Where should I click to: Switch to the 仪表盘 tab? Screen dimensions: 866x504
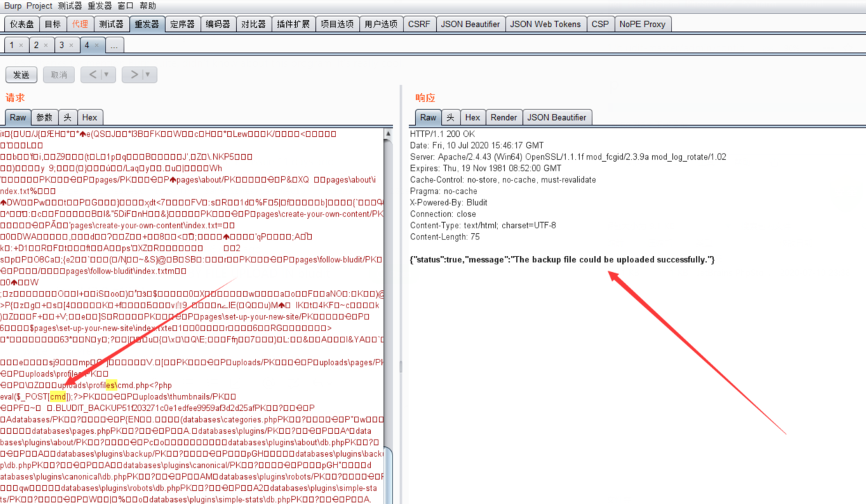tap(22, 24)
